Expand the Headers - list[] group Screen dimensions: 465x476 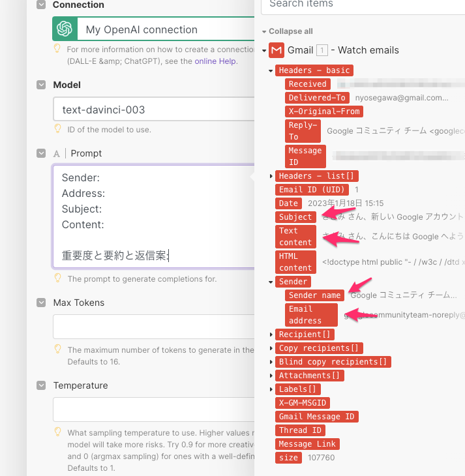[x=271, y=176]
